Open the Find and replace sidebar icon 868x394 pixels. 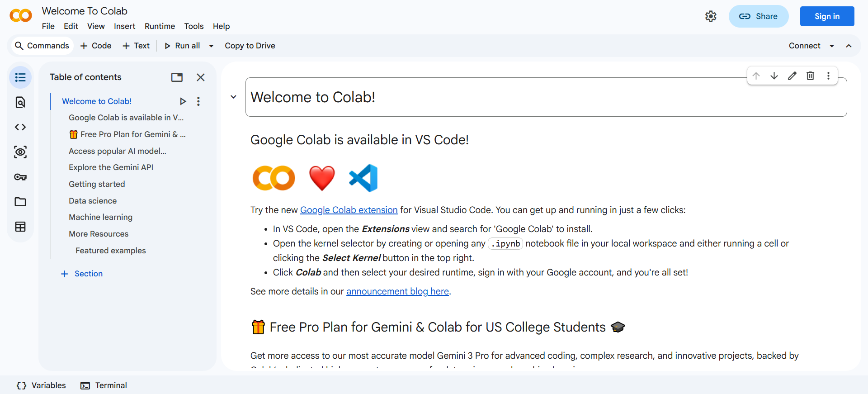coord(20,102)
